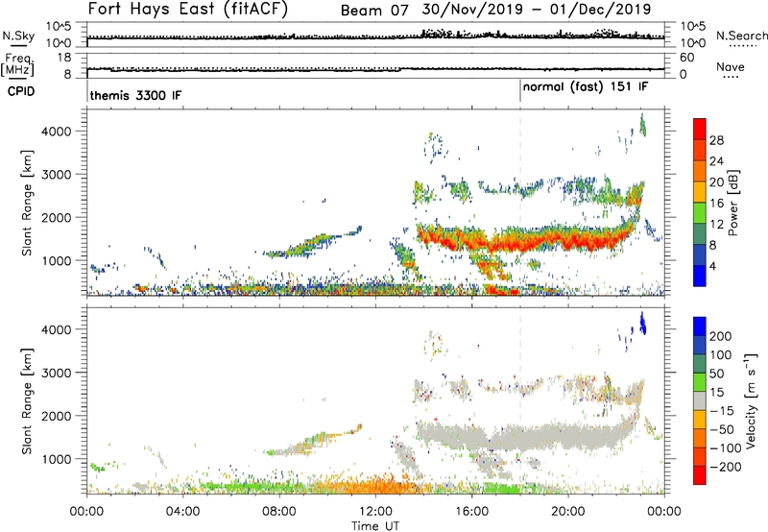The height and width of the screenshot is (532, 768).
Task: Click the 'Fort Hays East (fitACF)' title
Action: point(188,9)
